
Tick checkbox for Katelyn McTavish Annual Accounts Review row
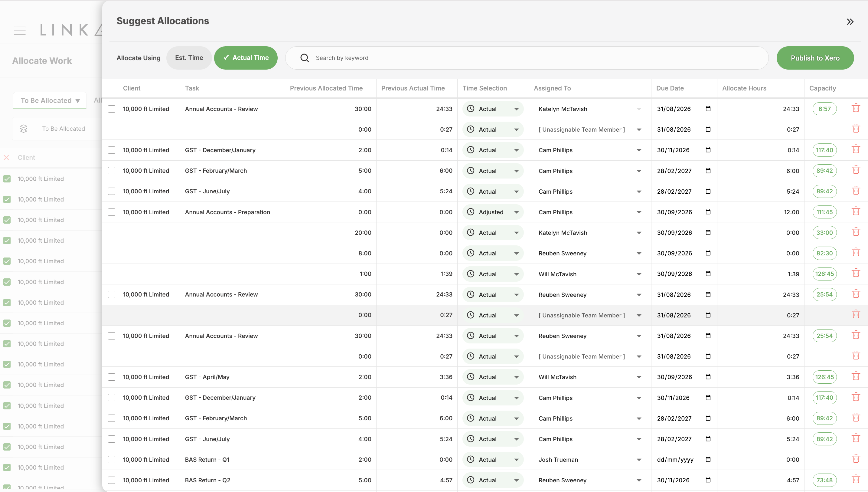coord(112,109)
